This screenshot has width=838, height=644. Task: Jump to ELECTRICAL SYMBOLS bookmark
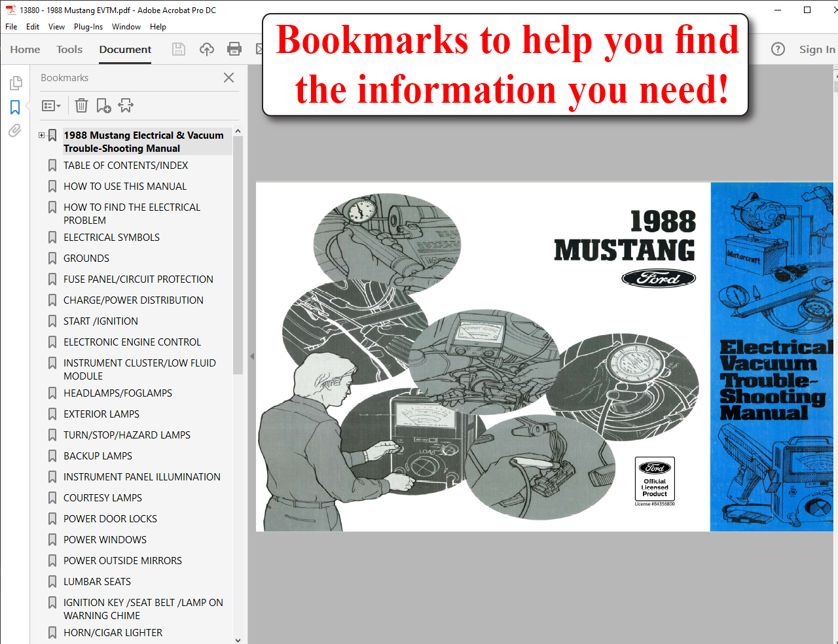tap(111, 238)
